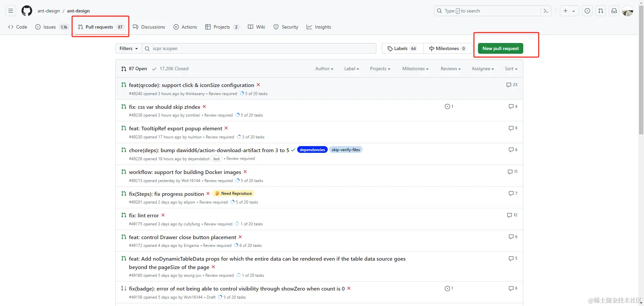
Task: Click the is:pr is:open filter input
Action: 259,48
